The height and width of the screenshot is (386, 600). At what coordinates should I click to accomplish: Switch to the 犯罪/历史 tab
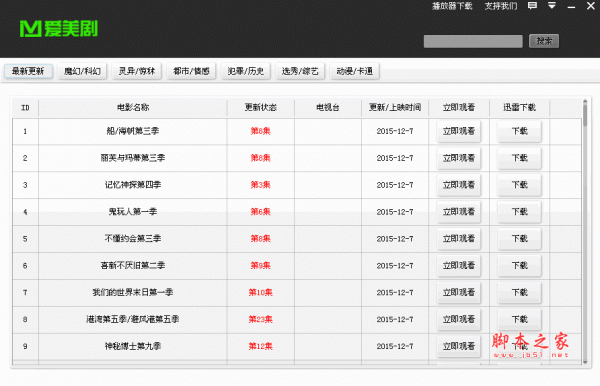(x=246, y=71)
